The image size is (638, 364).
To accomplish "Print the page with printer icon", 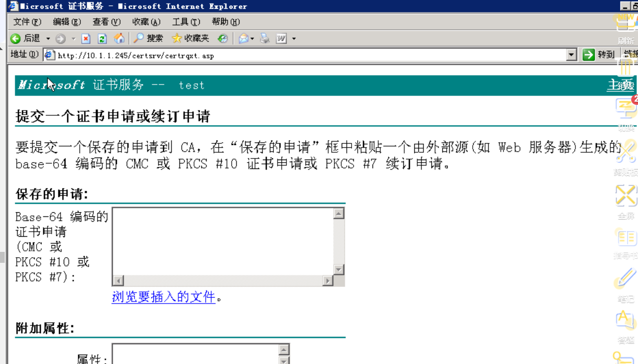I will [x=265, y=39].
